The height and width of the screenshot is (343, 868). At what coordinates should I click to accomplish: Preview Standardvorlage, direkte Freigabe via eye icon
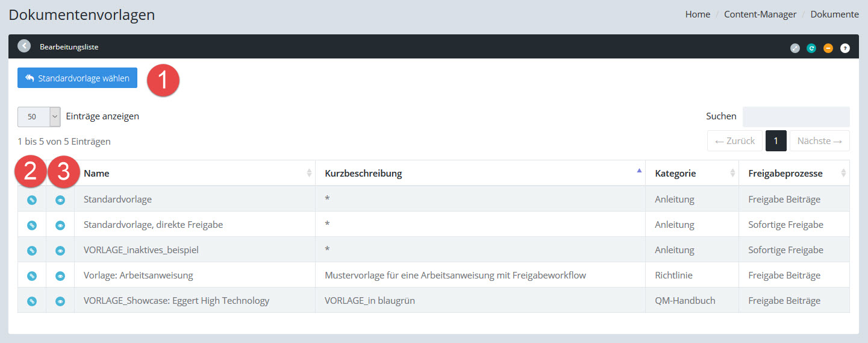pos(60,225)
